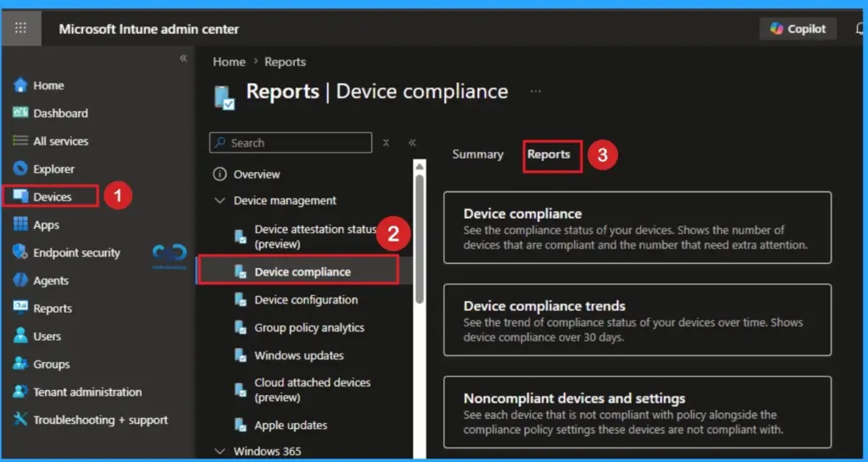Click the Apple updates report icon
Viewport: 868px width, 462px height.
point(240,425)
